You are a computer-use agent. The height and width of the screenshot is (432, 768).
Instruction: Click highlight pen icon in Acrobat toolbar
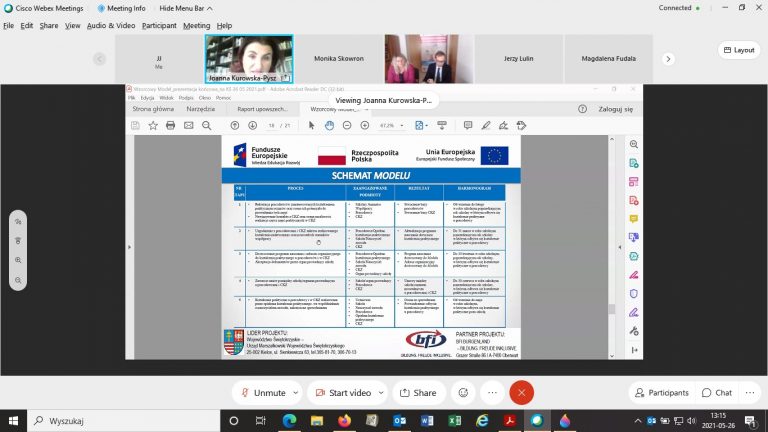click(485, 126)
